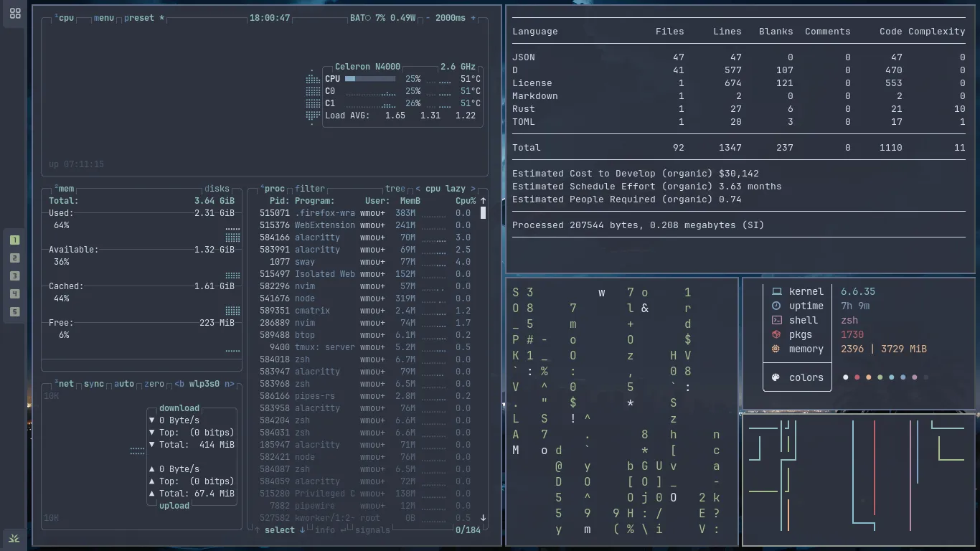Click the chip icon beside memory

(776, 349)
